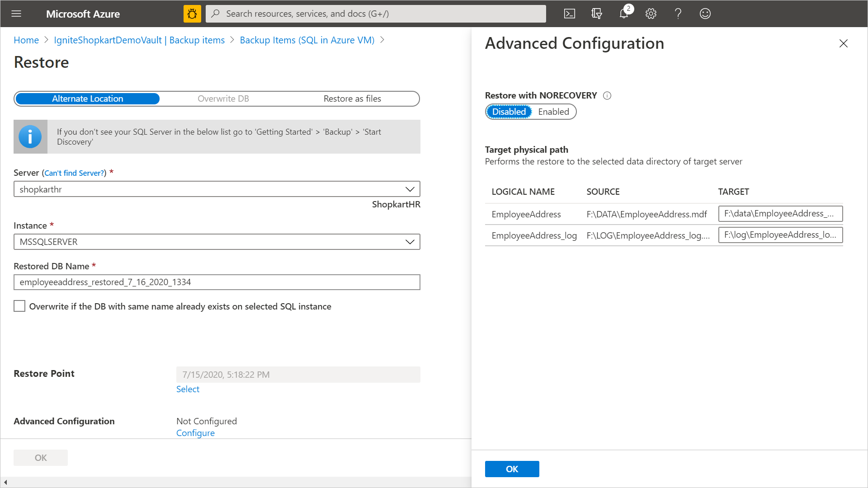Screen dimensions: 868x488
Task: Click the Restored DB Name input field
Action: tap(217, 282)
